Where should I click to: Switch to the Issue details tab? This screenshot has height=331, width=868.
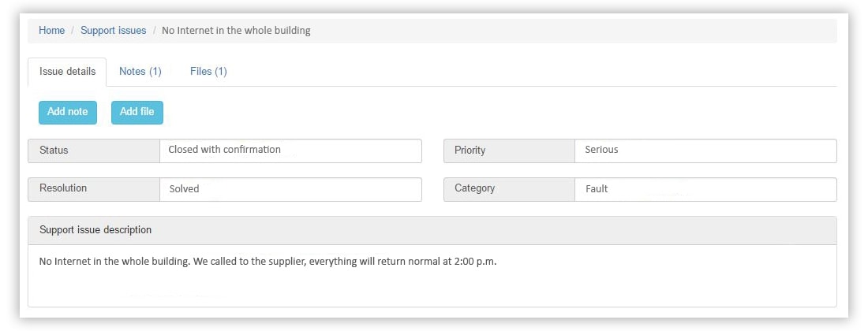(x=68, y=72)
